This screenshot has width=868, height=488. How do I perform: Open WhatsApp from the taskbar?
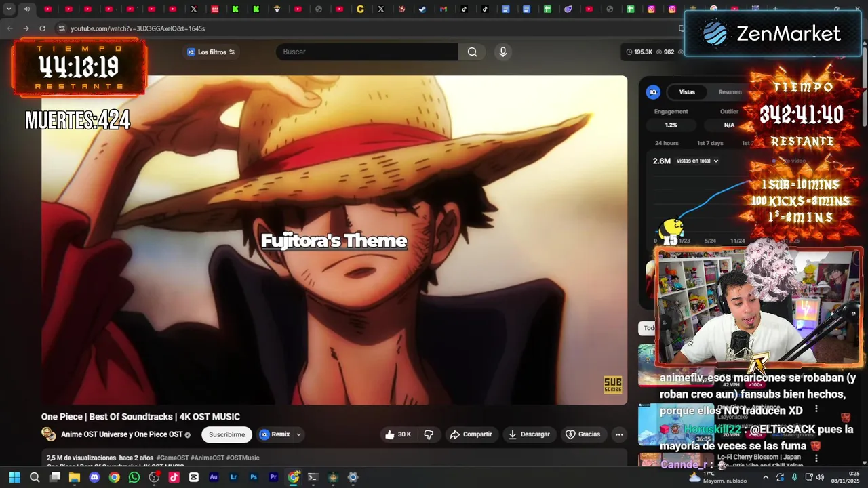[134, 477]
